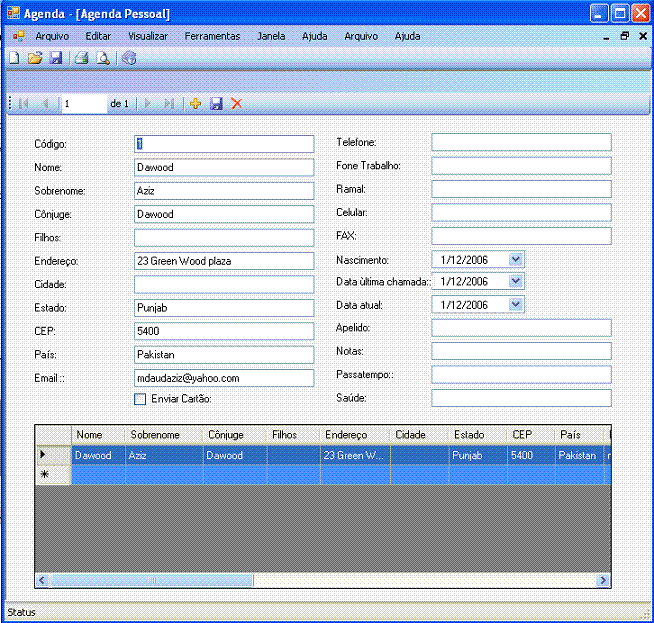
Task: Open the Visualizar menu
Action: 148,36
